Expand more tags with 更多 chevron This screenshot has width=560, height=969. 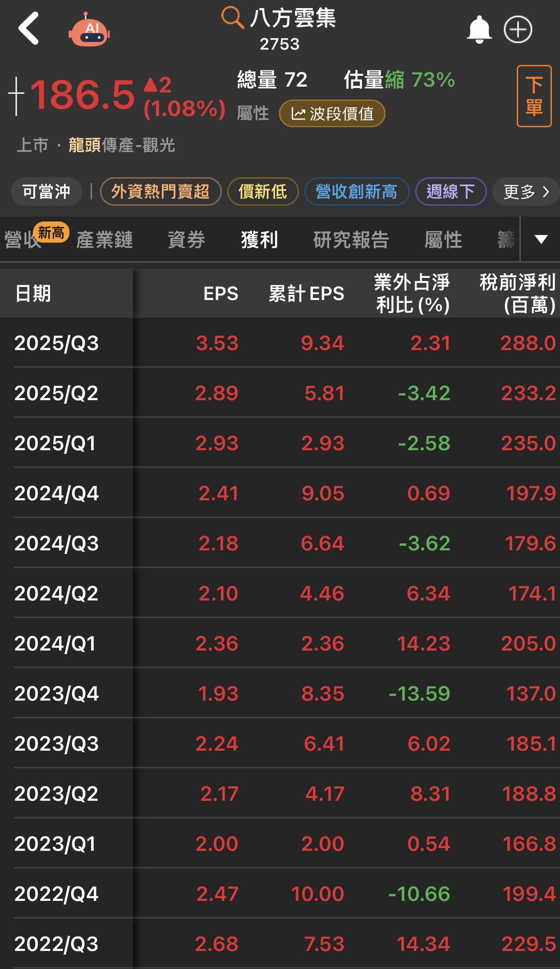pyautogui.click(x=526, y=192)
